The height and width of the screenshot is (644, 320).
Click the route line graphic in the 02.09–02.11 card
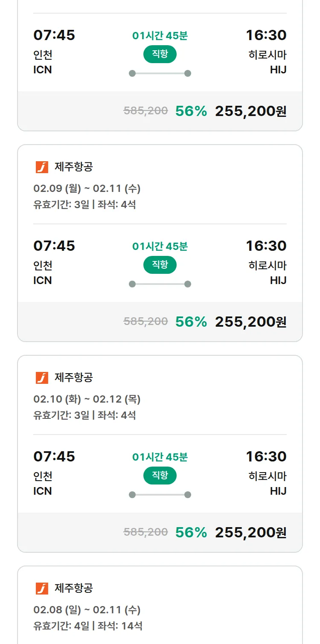160,284
